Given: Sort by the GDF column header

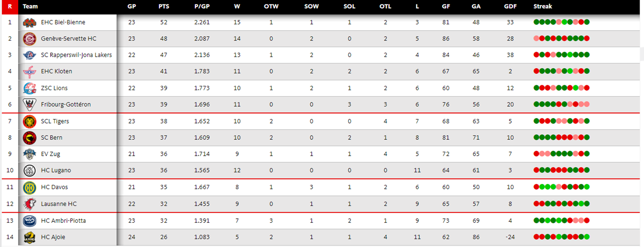Looking at the screenshot, I should point(510,7).
